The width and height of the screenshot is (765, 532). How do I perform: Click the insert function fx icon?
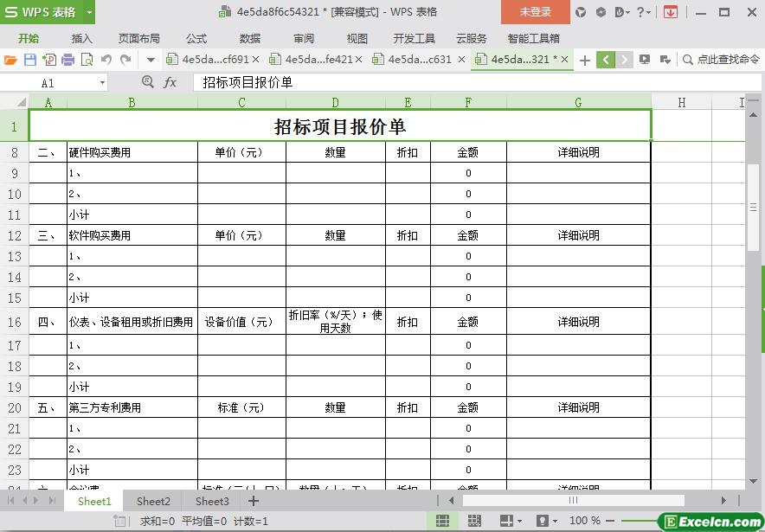(x=170, y=82)
